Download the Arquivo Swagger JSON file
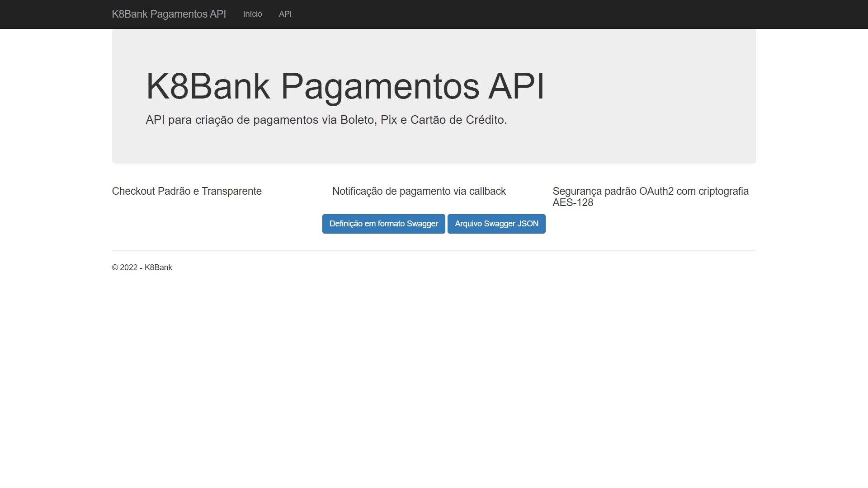Viewport: 868px width, 488px height. click(496, 224)
